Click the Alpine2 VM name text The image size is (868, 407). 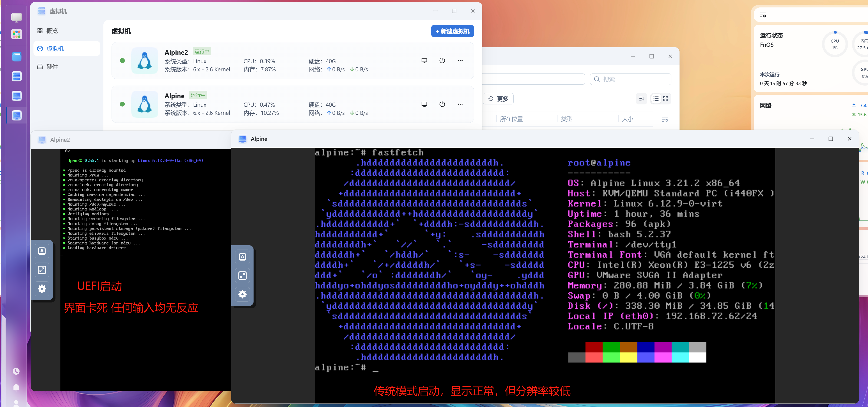(x=176, y=52)
